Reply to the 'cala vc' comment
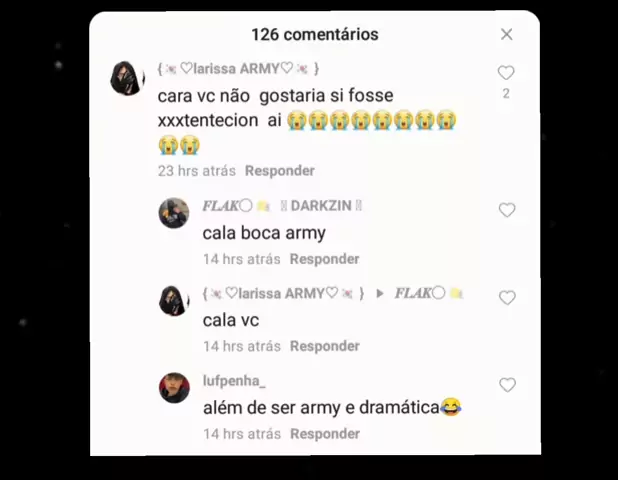Image resolution: width=618 pixels, height=480 pixels. 325,346
